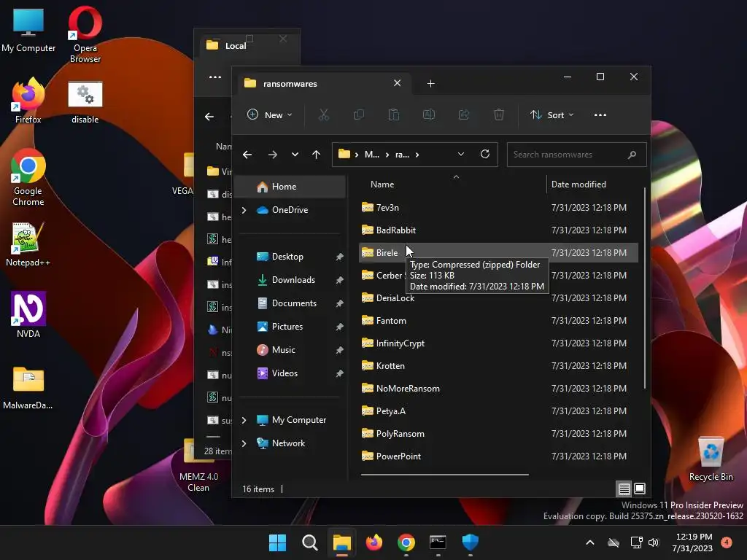Select Opera Browser desktop icon

tap(85, 35)
